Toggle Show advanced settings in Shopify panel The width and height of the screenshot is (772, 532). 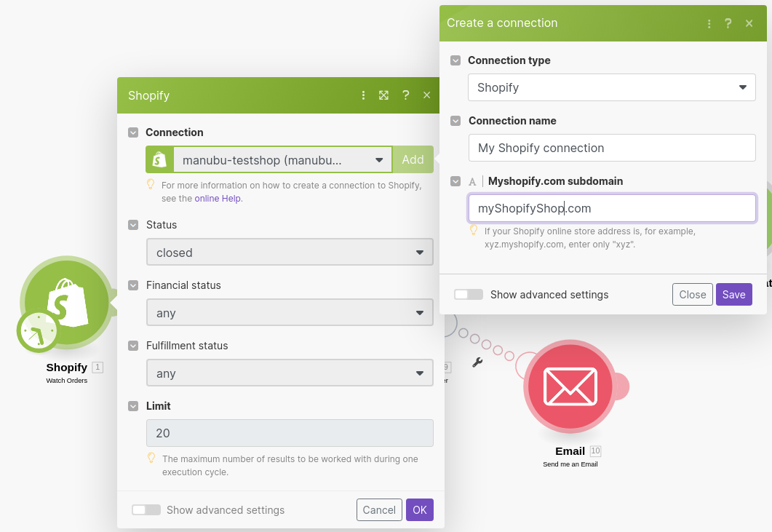(146, 510)
